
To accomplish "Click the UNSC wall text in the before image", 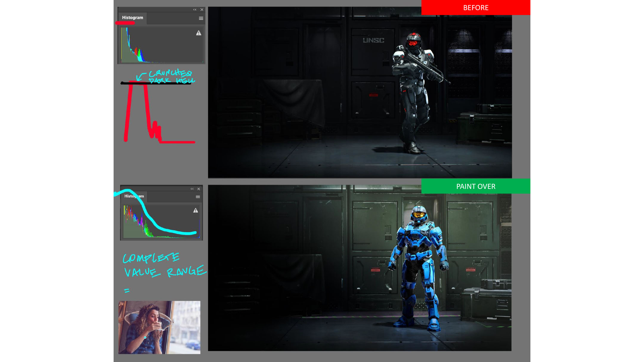I will [x=373, y=40].
